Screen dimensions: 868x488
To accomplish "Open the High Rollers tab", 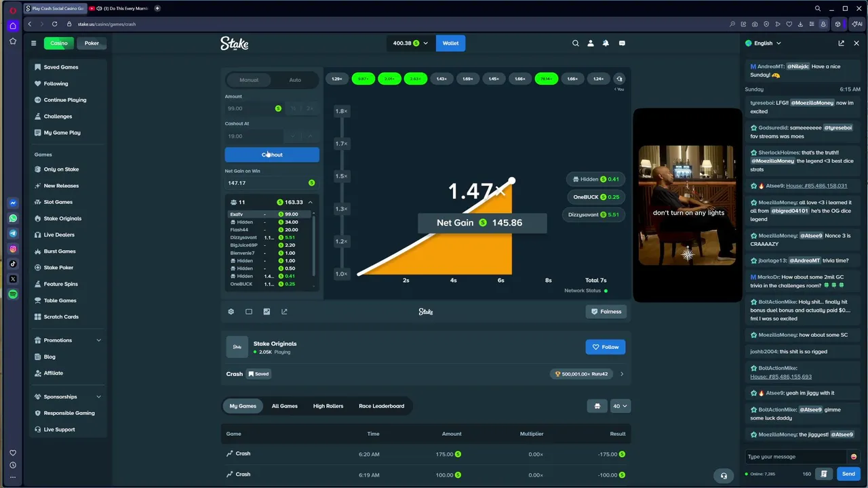I will (328, 406).
